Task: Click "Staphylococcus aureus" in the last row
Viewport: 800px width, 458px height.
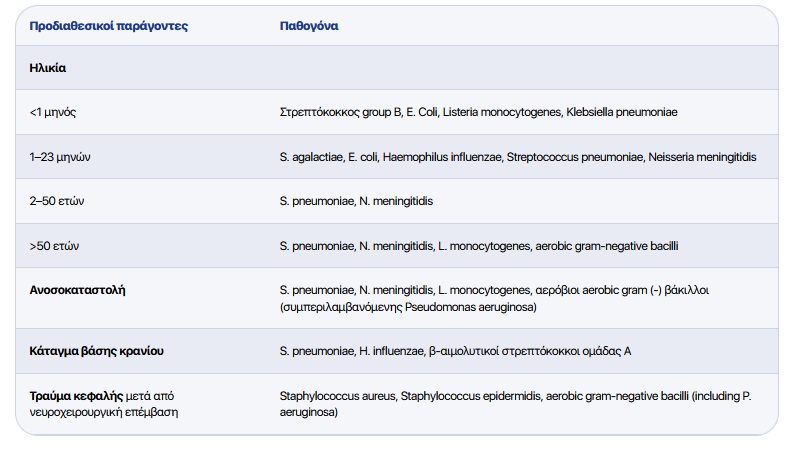Action: [337, 396]
